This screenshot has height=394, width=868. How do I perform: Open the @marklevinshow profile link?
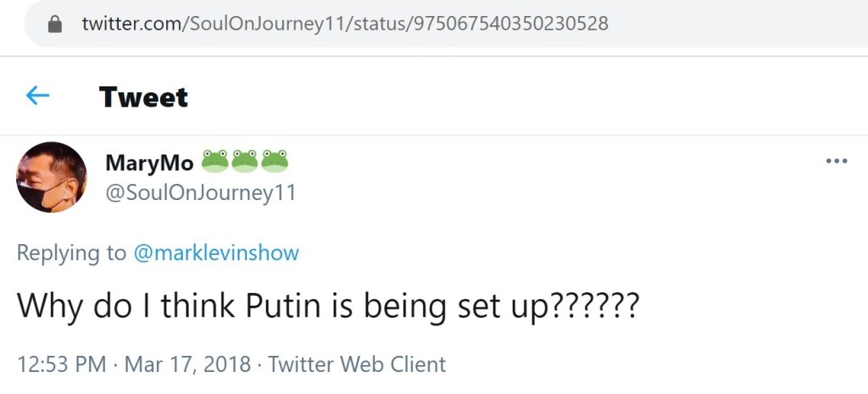216,252
